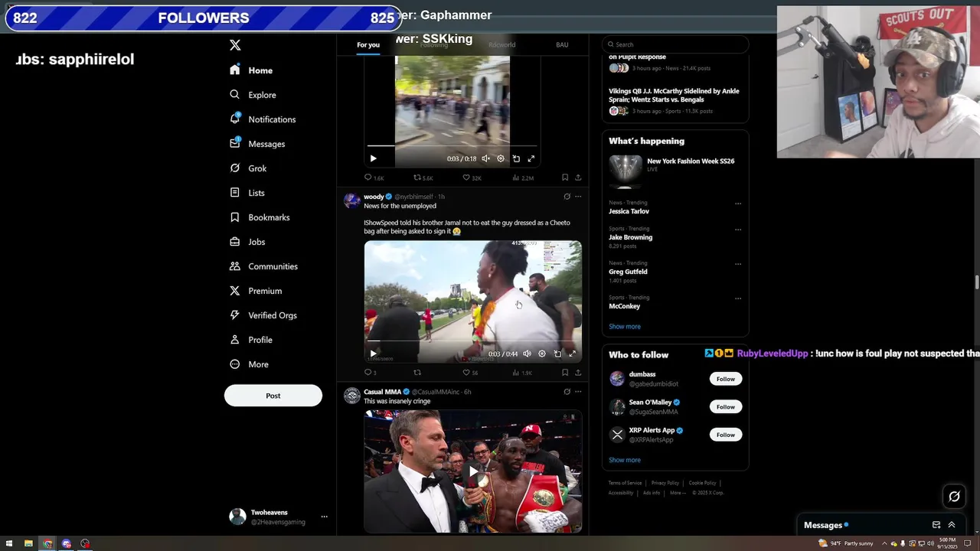This screenshot has width=980, height=551.
Task: Bookmark the top video tweet
Action: pyautogui.click(x=565, y=178)
